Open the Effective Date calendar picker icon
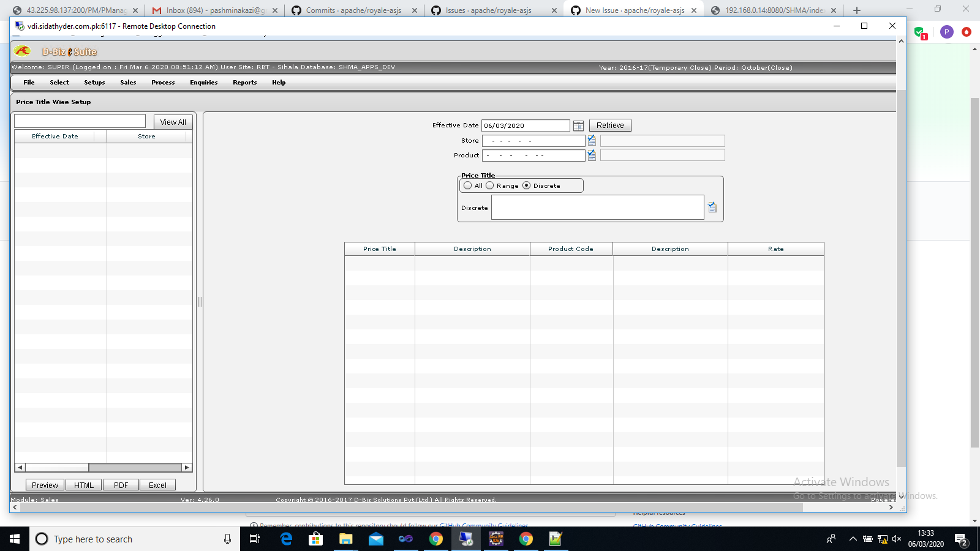The width and height of the screenshot is (980, 551). (x=578, y=126)
